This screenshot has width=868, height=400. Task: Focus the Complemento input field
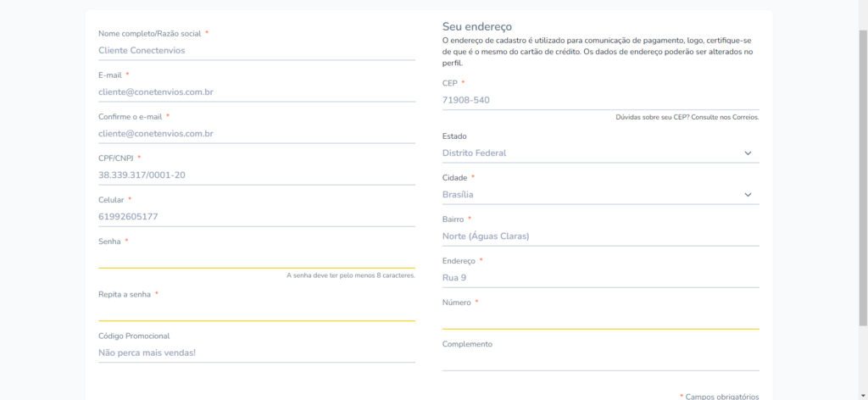(x=601, y=361)
